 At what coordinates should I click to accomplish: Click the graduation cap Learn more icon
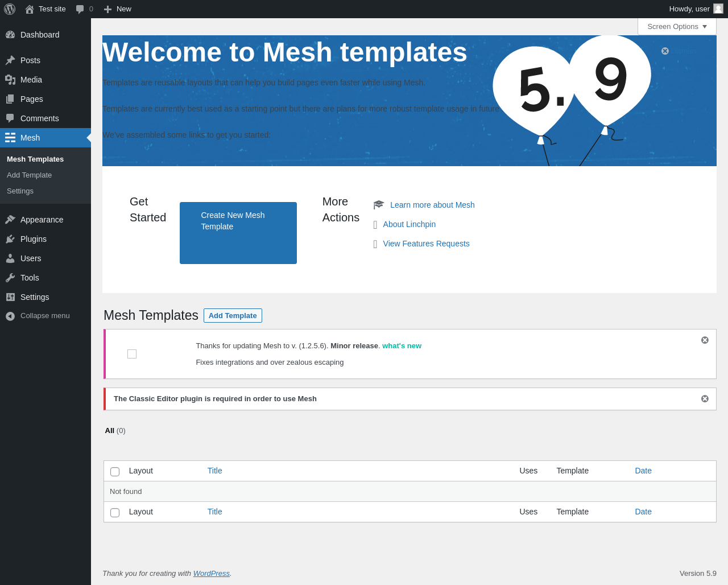[379, 205]
